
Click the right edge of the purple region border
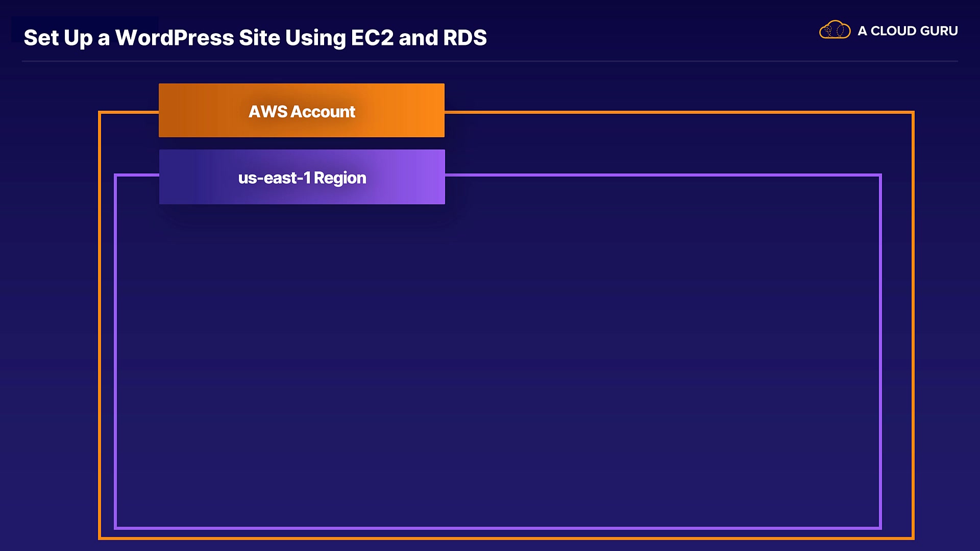(x=880, y=352)
